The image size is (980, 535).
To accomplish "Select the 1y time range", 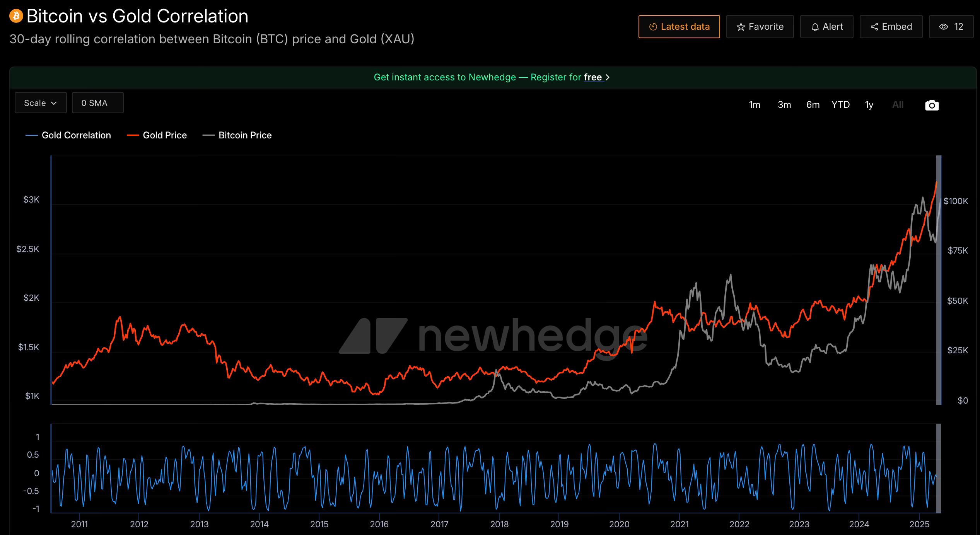I will click(869, 105).
